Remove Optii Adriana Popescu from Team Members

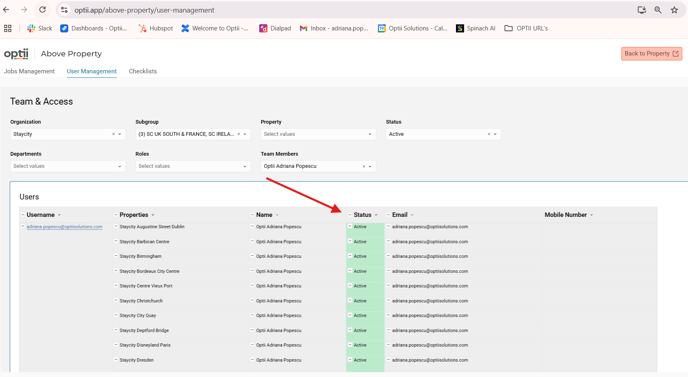(x=364, y=166)
